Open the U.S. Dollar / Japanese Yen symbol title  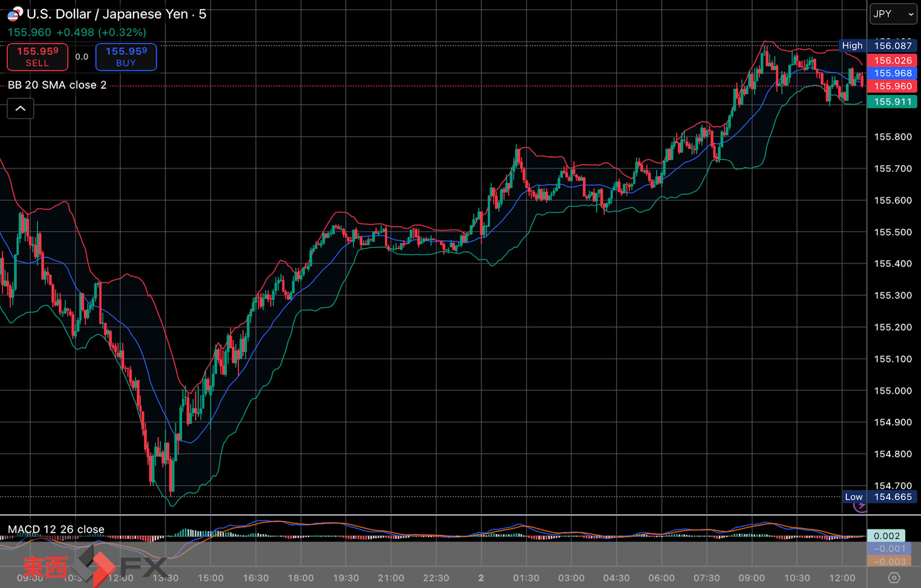[x=116, y=14]
